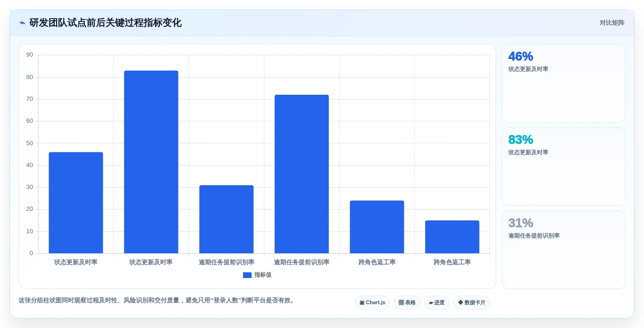The height and width of the screenshot is (328, 644).
Task: Click the 46% value text
Action: pyautogui.click(x=521, y=57)
